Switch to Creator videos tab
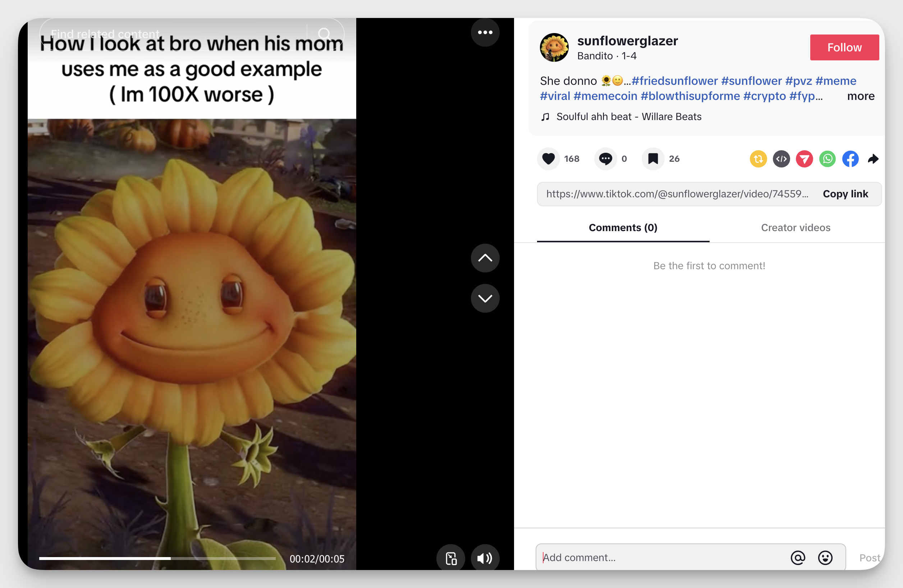 tap(796, 228)
